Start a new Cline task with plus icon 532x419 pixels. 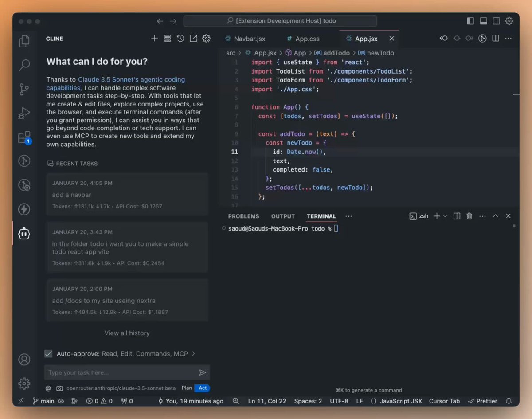pyautogui.click(x=154, y=39)
